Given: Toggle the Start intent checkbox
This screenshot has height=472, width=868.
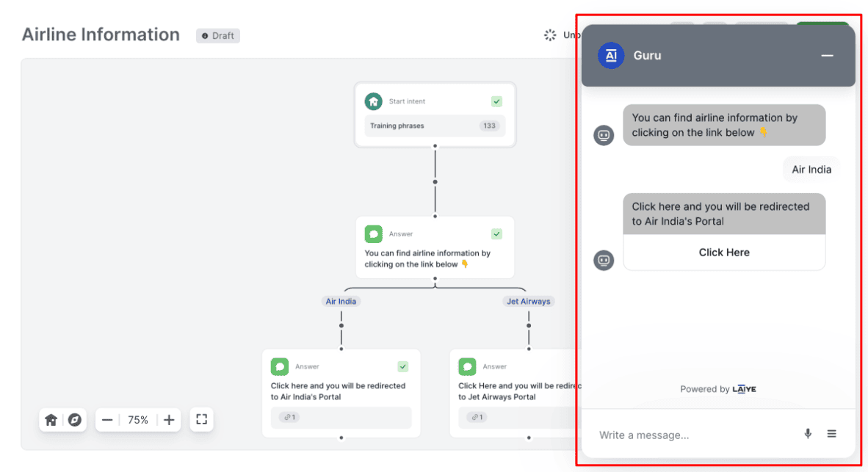Looking at the screenshot, I should (496, 101).
